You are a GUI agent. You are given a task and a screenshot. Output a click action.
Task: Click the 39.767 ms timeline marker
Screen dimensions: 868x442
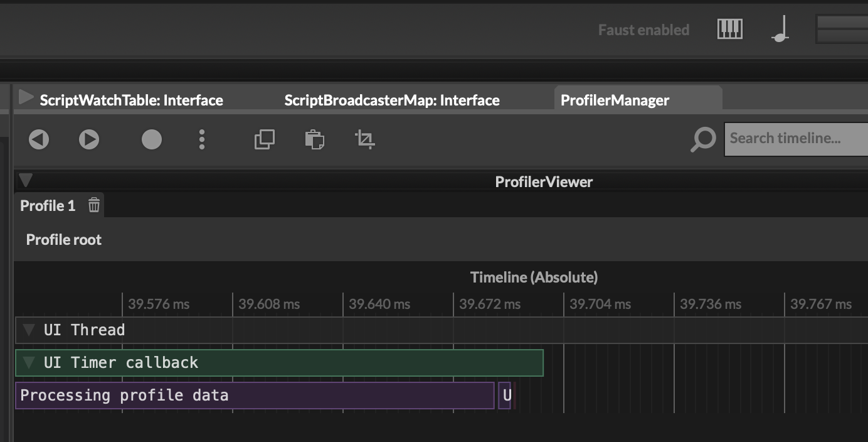[821, 305]
